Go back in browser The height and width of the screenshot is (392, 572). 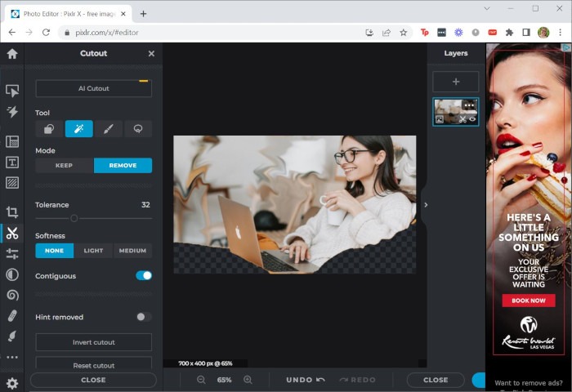[x=12, y=33]
